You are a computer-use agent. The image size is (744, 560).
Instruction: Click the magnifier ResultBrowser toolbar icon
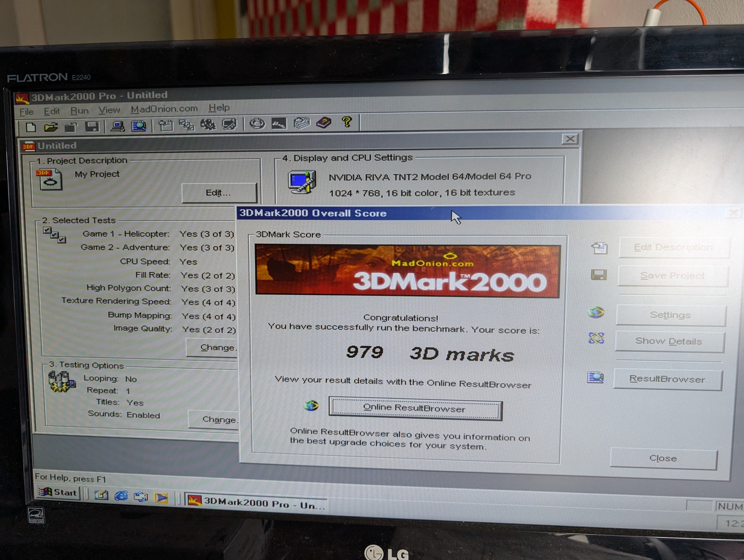click(139, 126)
